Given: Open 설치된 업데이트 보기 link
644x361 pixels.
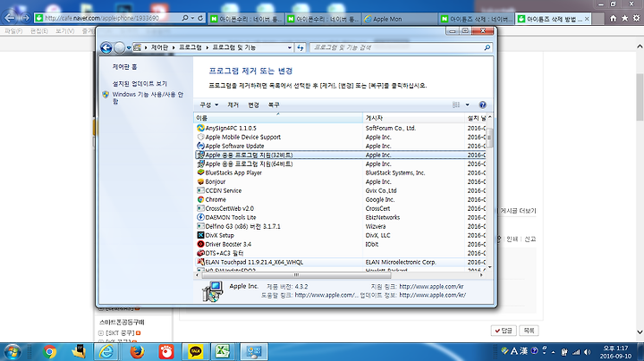Looking at the screenshot, I should point(140,84).
